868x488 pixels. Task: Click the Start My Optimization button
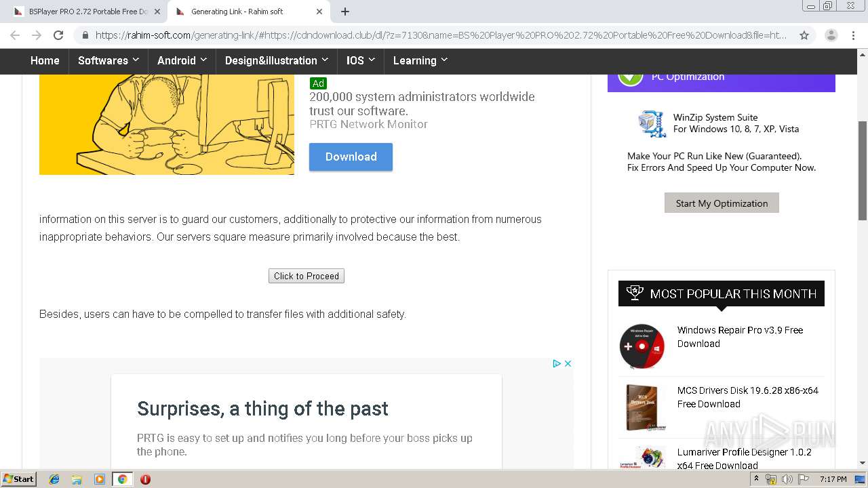[722, 203]
